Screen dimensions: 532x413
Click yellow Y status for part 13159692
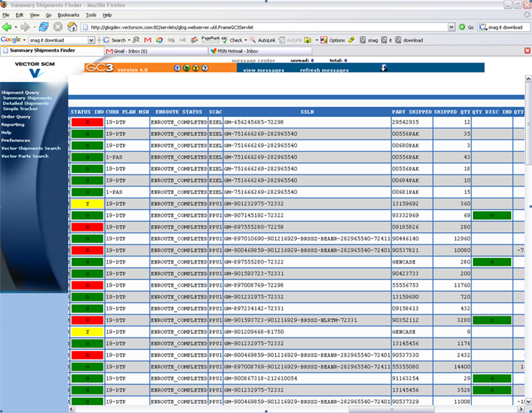[x=87, y=204]
